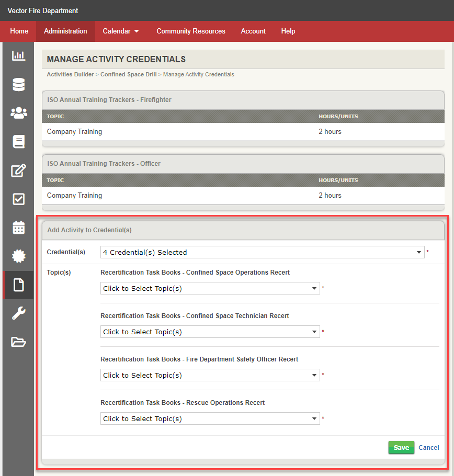Image resolution: width=454 pixels, height=476 pixels.
Task: Open topic dropdown for Confined Space Operations Recert
Action: [209, 288]
